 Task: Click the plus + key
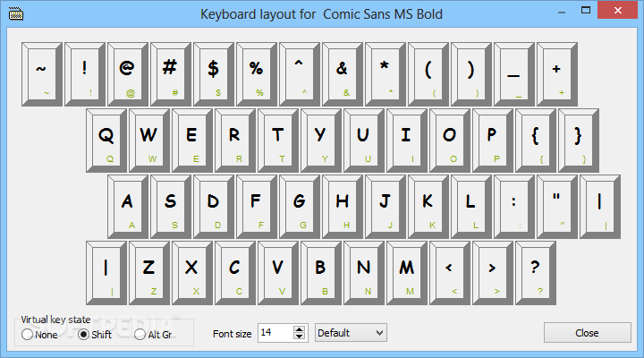click(x=557, y=74)
